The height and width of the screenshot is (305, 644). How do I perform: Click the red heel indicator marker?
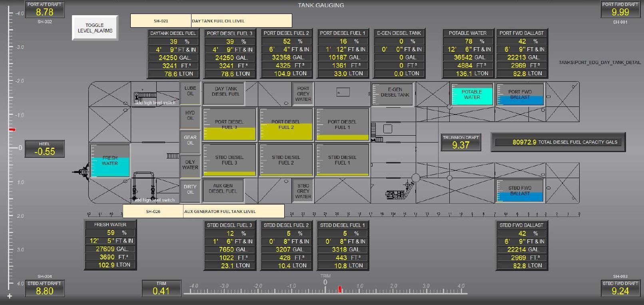click(12, 130)
